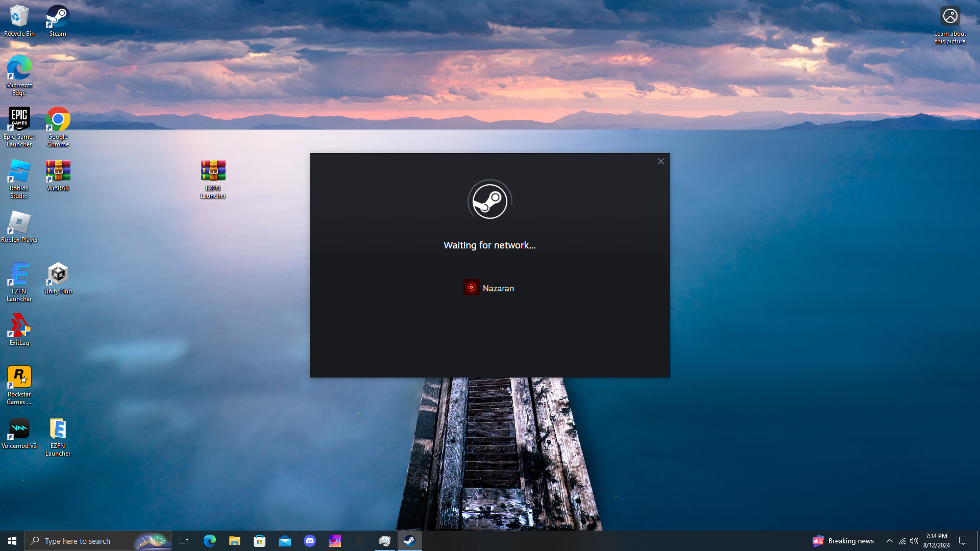
Task: Click the Discord icon in the taskbar
Action: coord(310,541)
